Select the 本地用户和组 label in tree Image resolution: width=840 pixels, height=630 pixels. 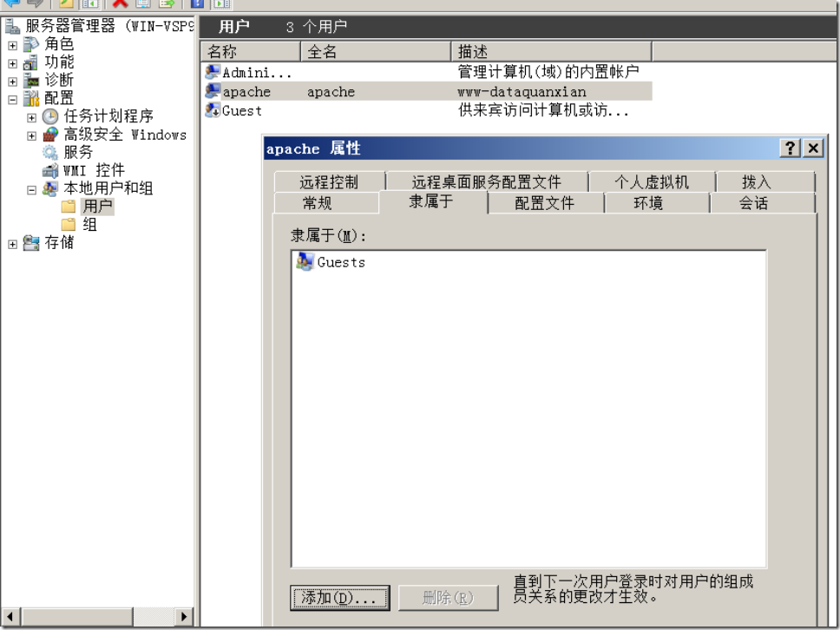[x=108, y=188]
